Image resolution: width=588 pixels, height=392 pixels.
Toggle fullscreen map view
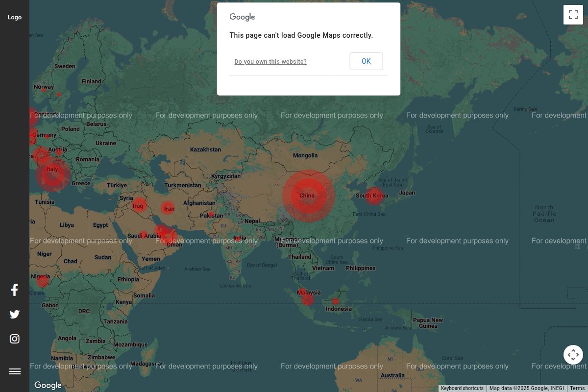pyautogui.click(x=573, y=15)
